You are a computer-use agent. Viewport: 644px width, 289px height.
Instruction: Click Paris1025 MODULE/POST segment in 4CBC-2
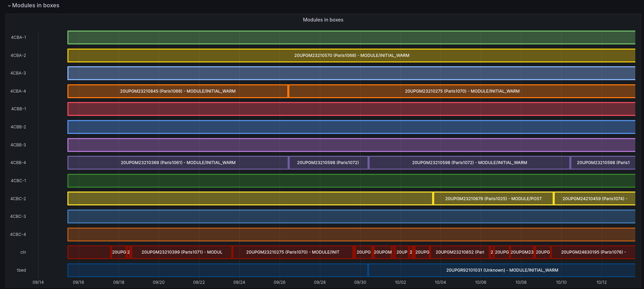pos(493,199)
